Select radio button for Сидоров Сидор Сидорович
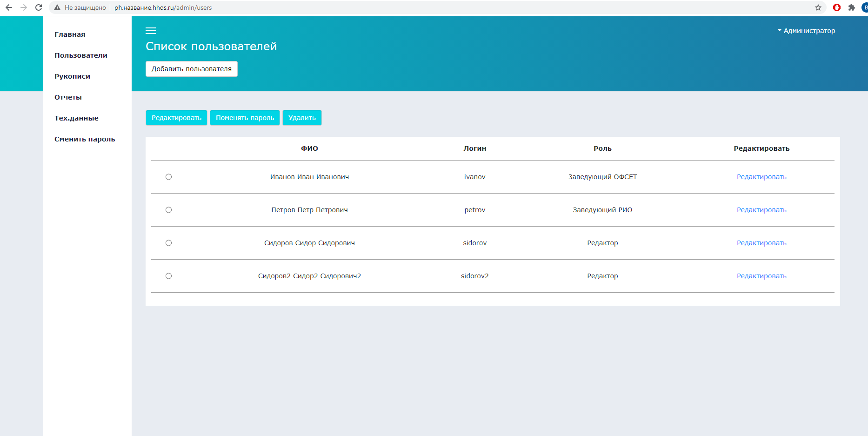This screenshot has height=436, width=868. 168,243
